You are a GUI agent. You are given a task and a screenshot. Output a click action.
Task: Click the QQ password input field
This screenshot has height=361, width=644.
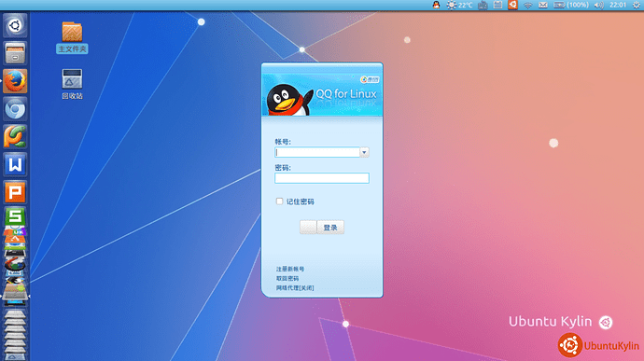point(322,178)
